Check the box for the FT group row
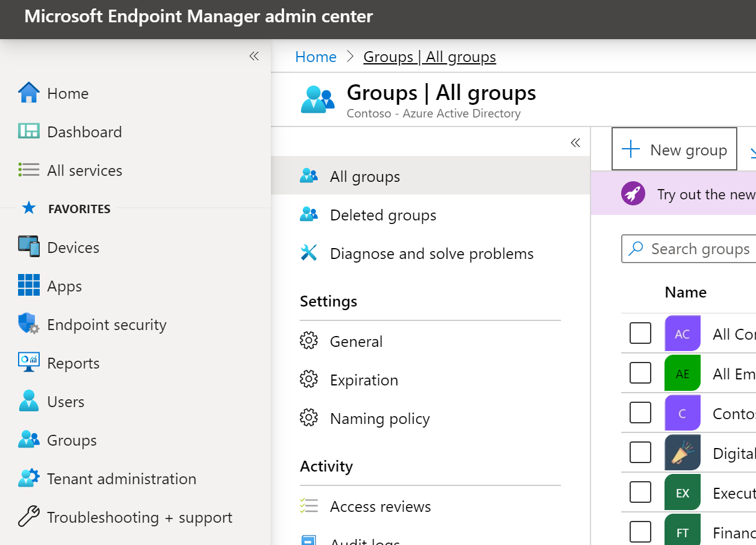 tap(640, 532)
